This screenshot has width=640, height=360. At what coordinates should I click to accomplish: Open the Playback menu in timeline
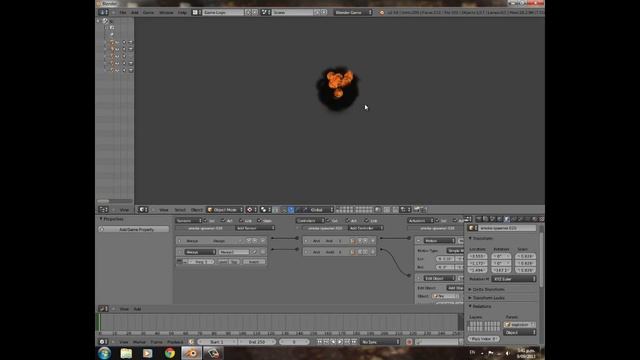tap(175, 342)
